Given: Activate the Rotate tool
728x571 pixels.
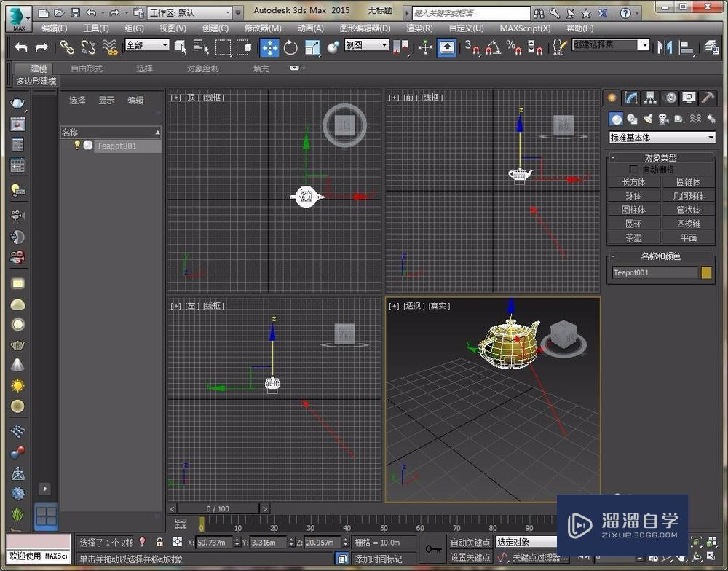Looking at the screenshot, I should click(x=290, y=47).
